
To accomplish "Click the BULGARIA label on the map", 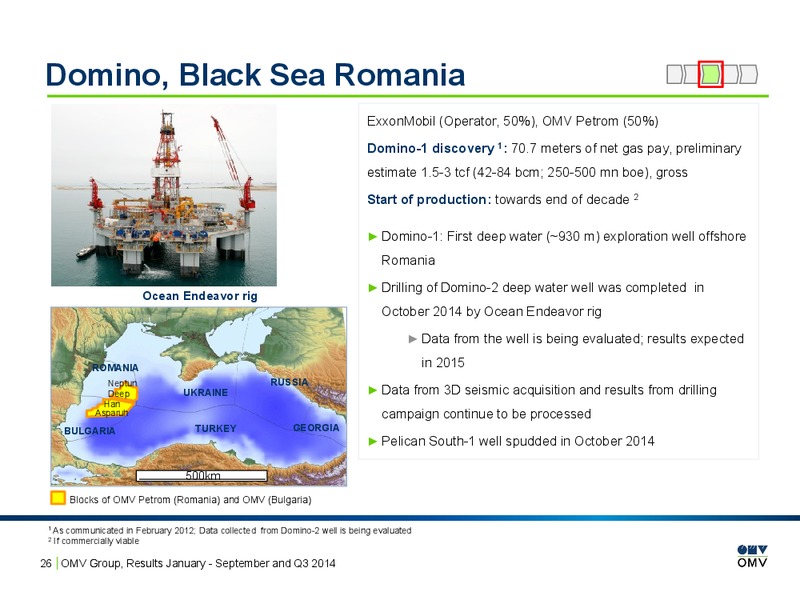I will coord(90,431).
